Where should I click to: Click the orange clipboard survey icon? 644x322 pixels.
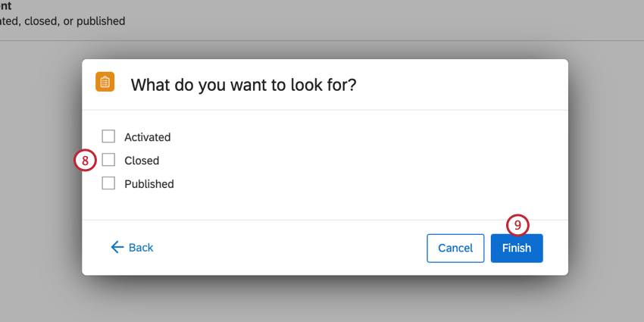pos(105,82)
